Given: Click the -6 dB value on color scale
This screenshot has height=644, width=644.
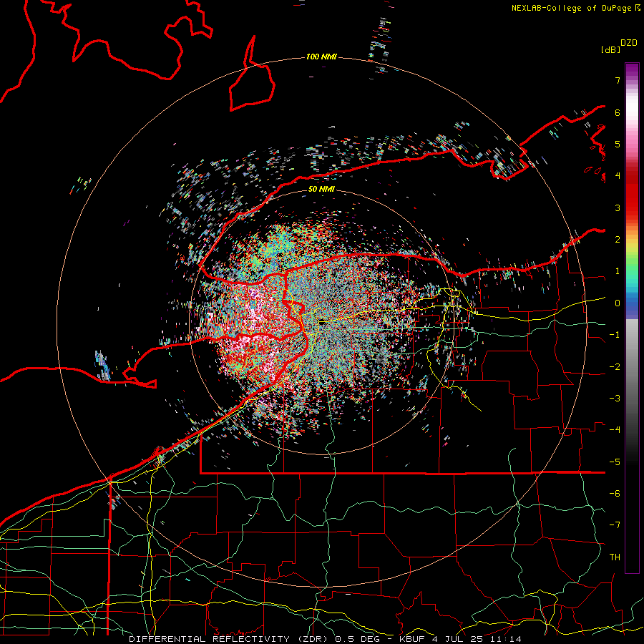Looking at the screenshot, I should [x=615, y=494].
